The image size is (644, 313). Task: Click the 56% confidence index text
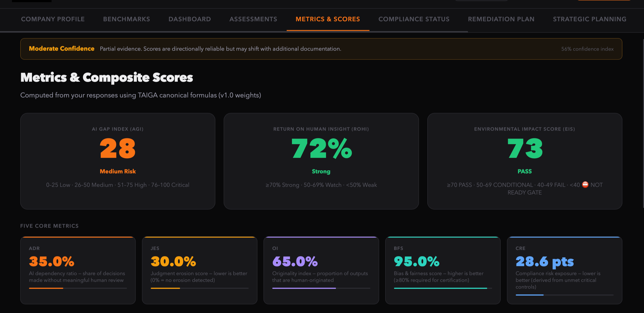click(x=587, y=49)
